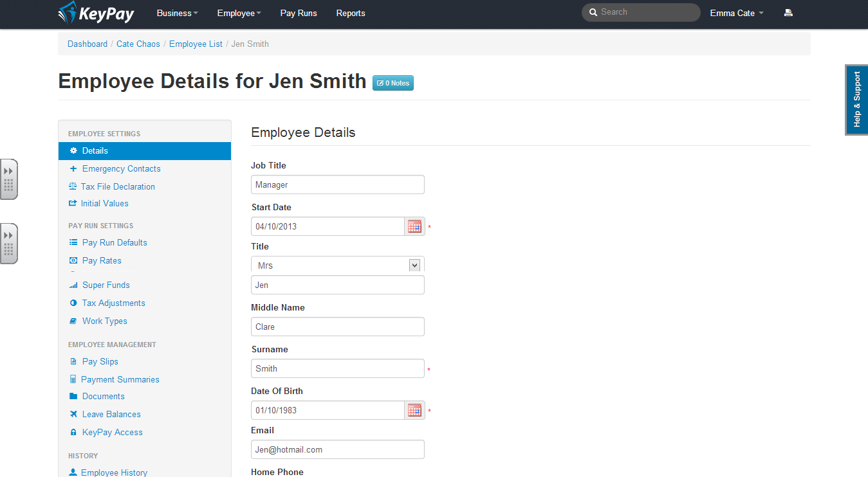Expand the Emma Cate user menu
This screenshot has height=477, width=868.
[x=737, y=13]
